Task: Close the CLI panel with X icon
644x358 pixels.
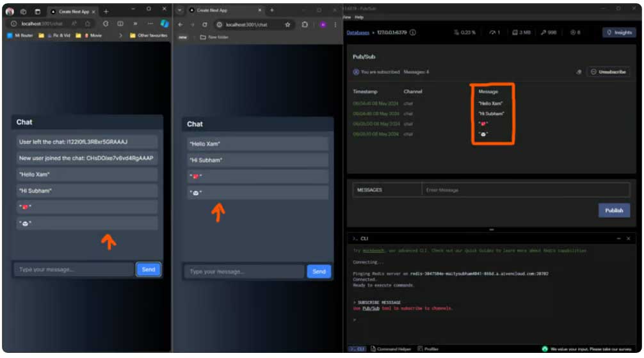Action: [x=629, y=238]
